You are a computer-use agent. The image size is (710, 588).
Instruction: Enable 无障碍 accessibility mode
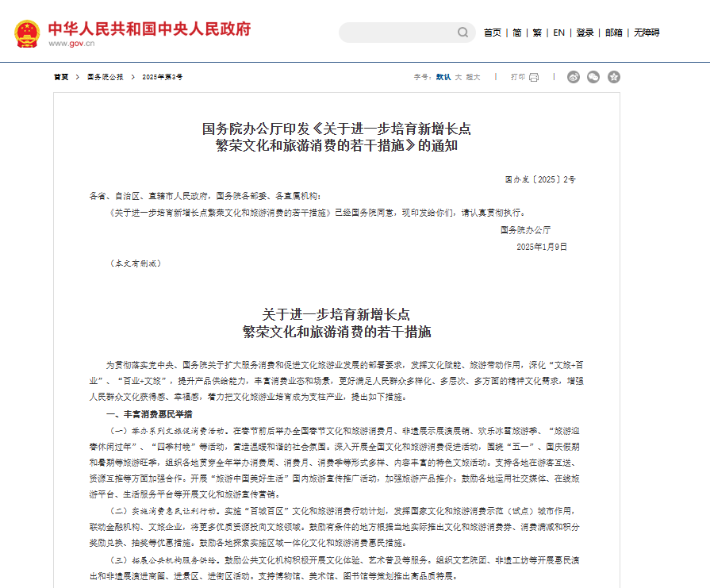[648, 33]
